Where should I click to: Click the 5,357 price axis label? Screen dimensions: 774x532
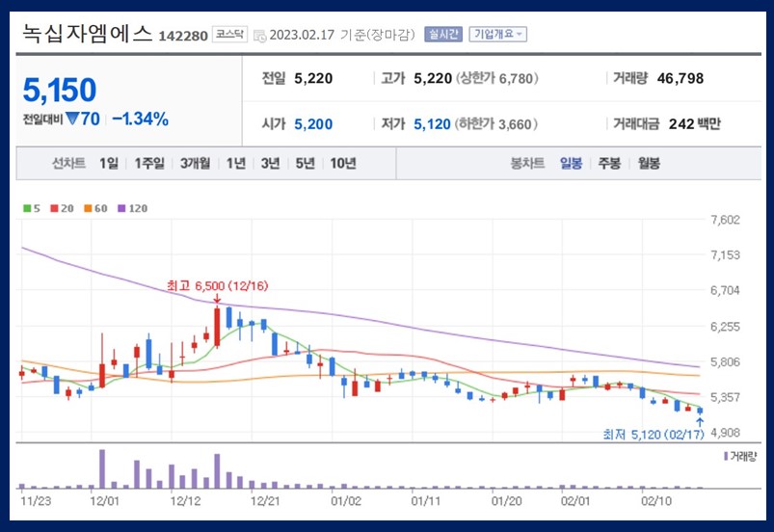pyautogui.click(x=725, y=397)
